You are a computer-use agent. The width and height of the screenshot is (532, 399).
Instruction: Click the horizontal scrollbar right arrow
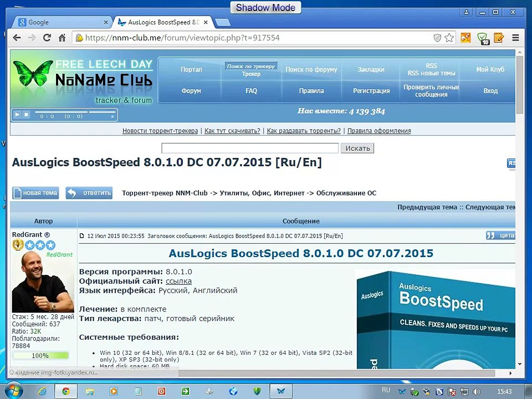tap(510, 373)
